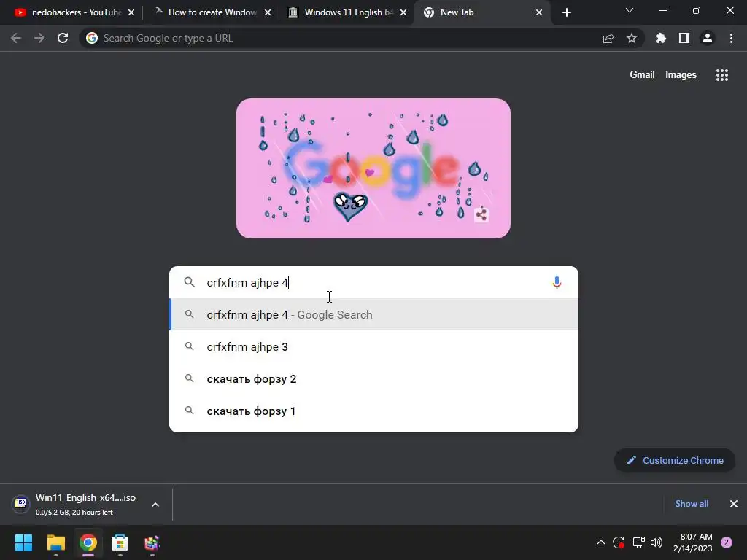Go back using the browser back arrow
This screenshot has height=560, width=747.
(16, 38)
